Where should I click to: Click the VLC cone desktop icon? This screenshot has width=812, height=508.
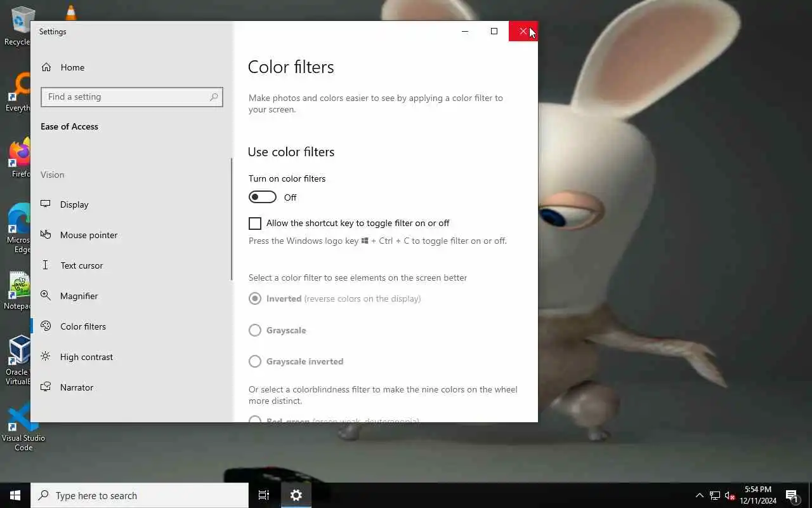point(71,13)
